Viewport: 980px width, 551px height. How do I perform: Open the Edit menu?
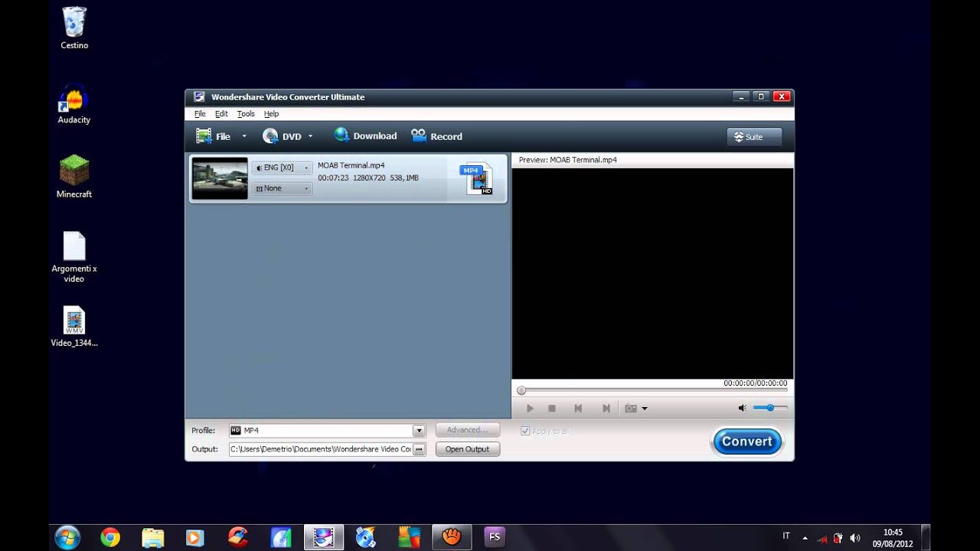221,113
